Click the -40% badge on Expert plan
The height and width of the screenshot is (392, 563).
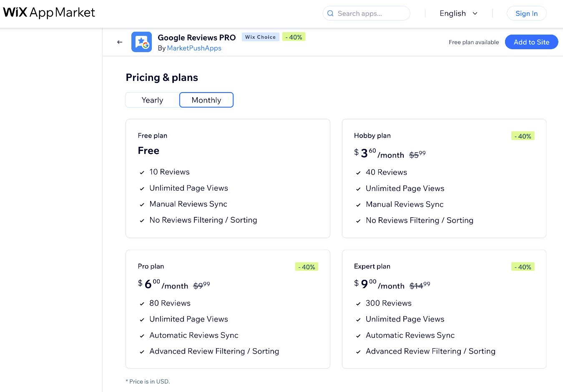coord(523,266)
